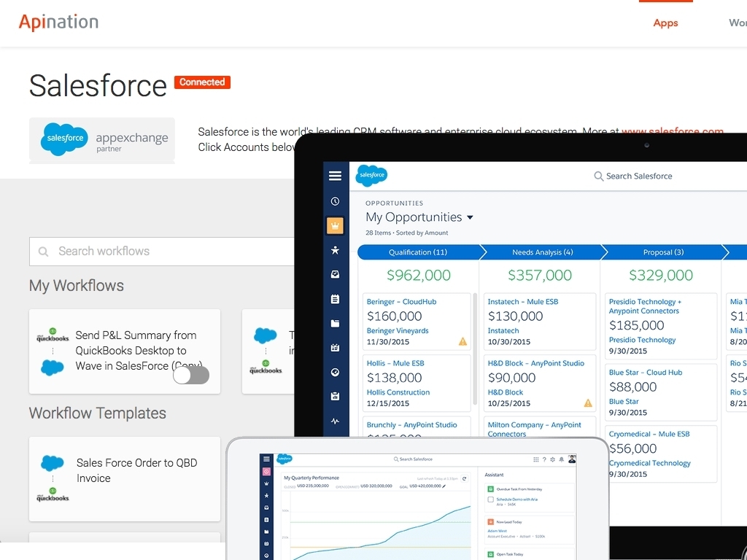Check the Schedule Demo with Aria checkbox
The image size is (747, 560).
point(490,499)
